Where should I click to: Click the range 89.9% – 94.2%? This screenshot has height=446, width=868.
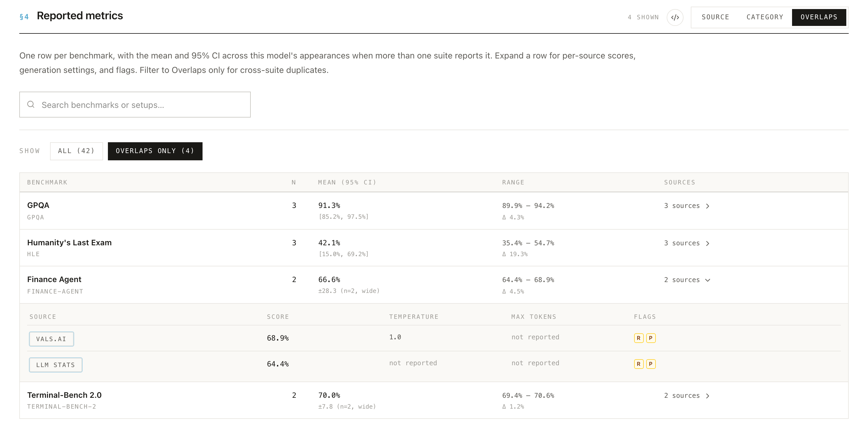[x=528, y=206]
